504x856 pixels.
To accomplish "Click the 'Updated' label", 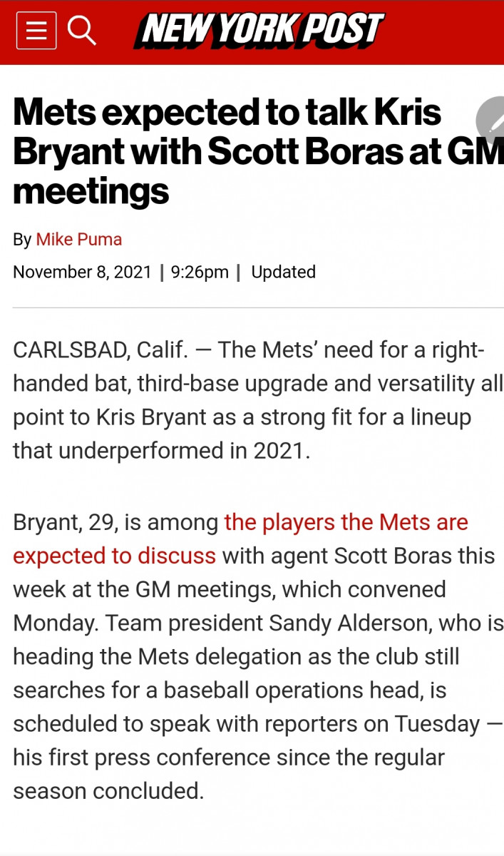I will [x=283, y=272].
